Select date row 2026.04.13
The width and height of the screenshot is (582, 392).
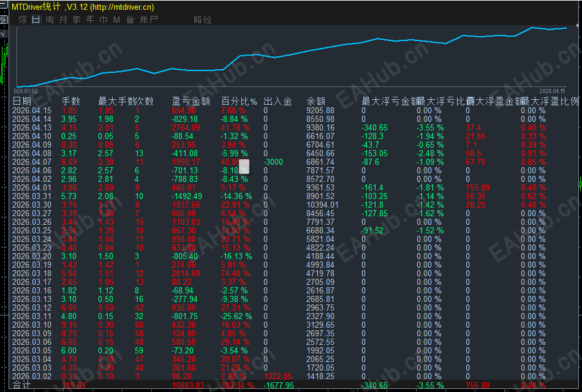[x=31, y=127]
